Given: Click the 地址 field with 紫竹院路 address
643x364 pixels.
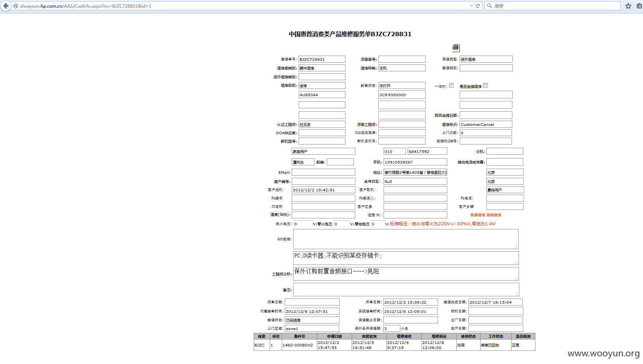Looking at the screenshot, I should tap(415, 172).
